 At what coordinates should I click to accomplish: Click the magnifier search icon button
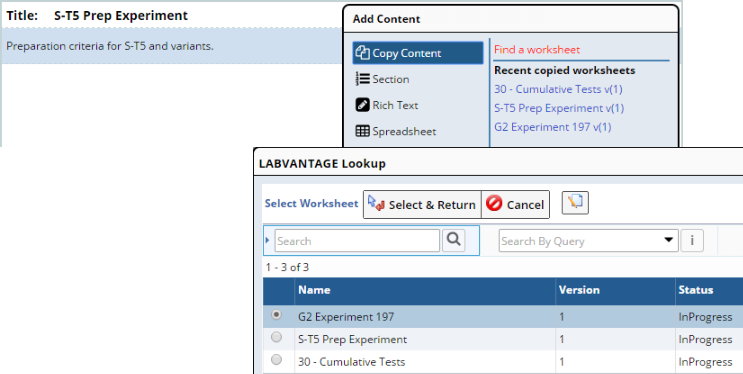pos(453,240)
